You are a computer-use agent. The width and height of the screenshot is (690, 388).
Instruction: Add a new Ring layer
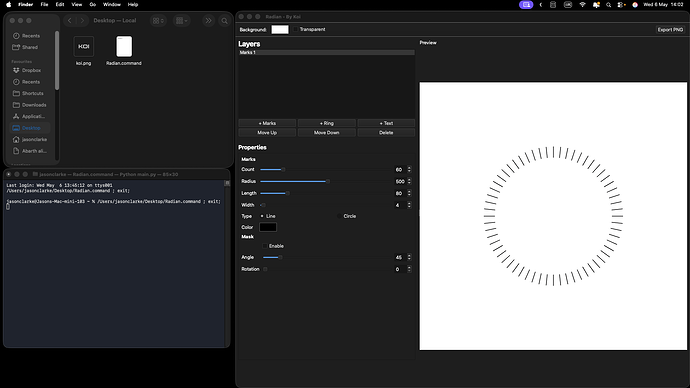327,123
